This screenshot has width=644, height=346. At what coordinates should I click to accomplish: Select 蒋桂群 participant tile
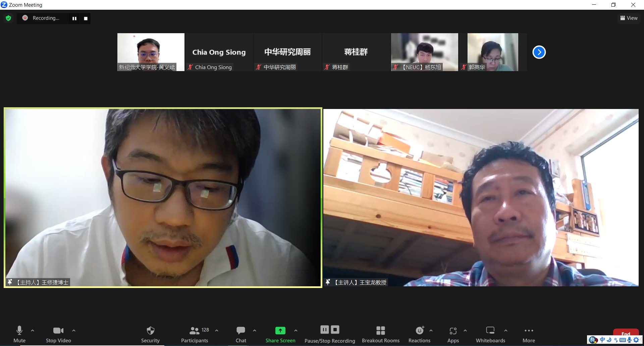coord(356,52)
